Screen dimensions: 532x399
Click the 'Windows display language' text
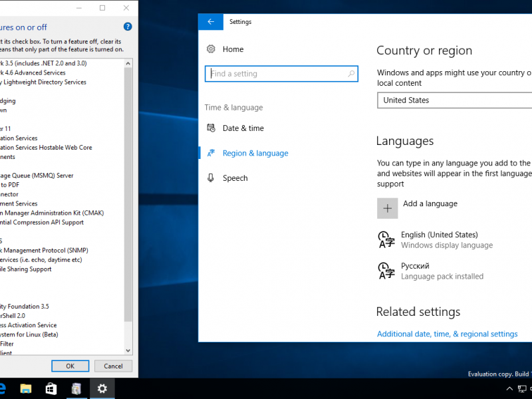click(x=447, y=245)
